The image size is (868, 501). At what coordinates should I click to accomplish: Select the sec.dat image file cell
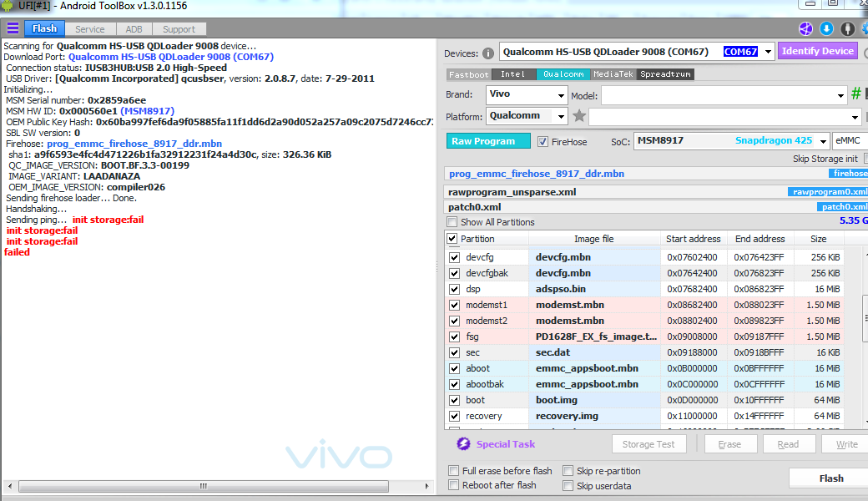coord(594,352)
